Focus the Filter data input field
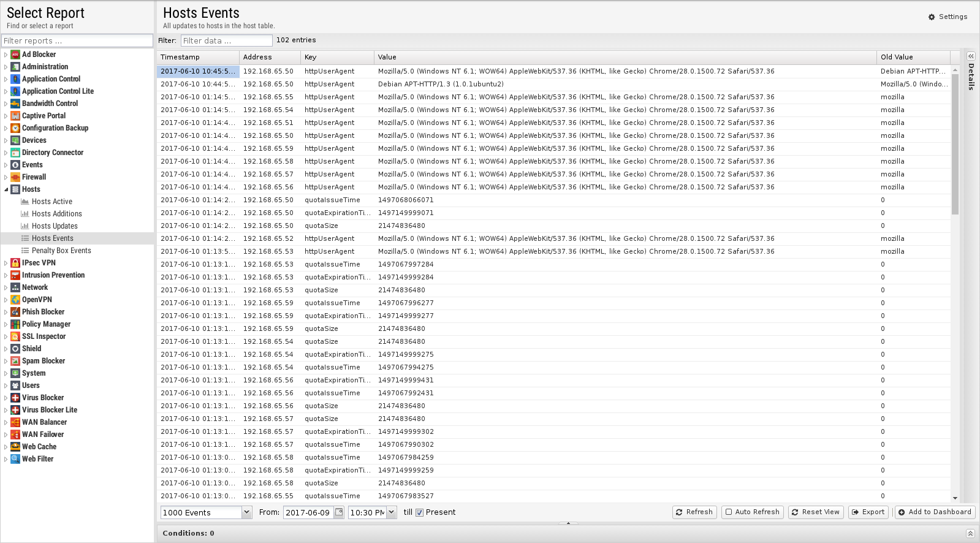Screen dimensions: 980x543 point(226,40)
